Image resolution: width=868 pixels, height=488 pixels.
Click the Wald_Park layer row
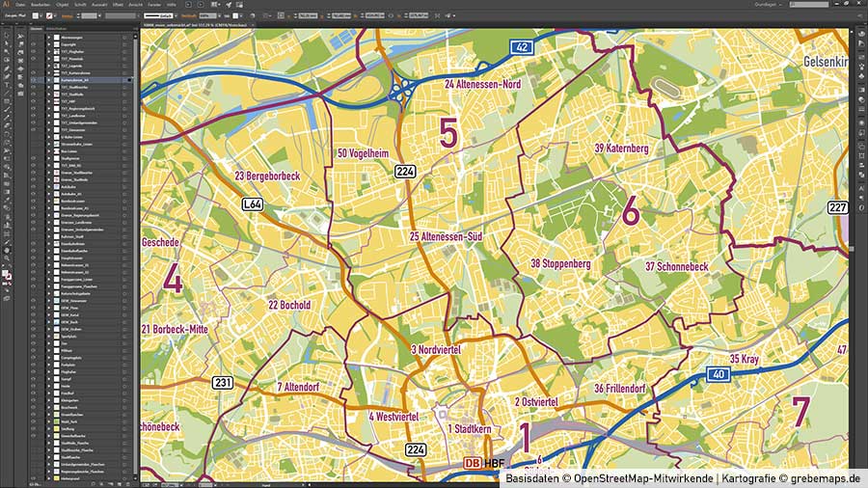click(77, 423)
